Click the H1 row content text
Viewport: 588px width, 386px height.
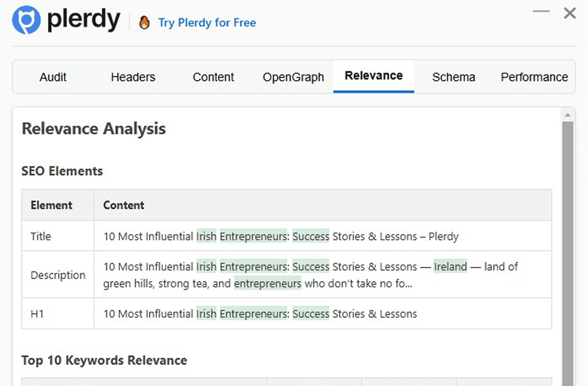(260, 314)
